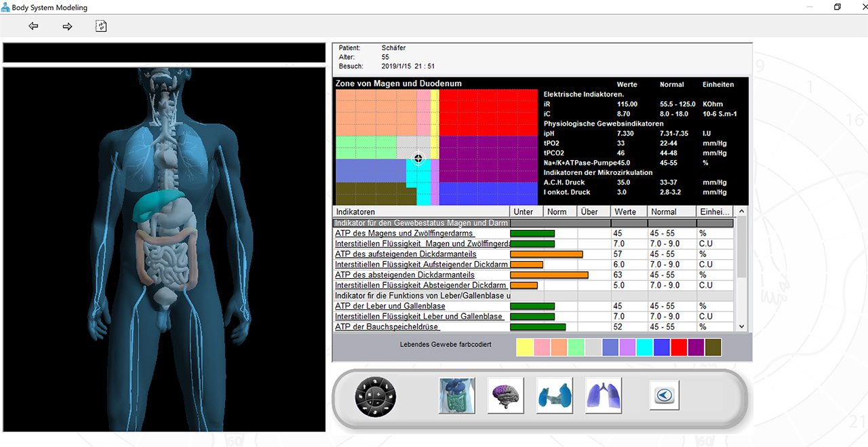
Task: Click the round navigation control wheel
Action: [x=376, y=397]
